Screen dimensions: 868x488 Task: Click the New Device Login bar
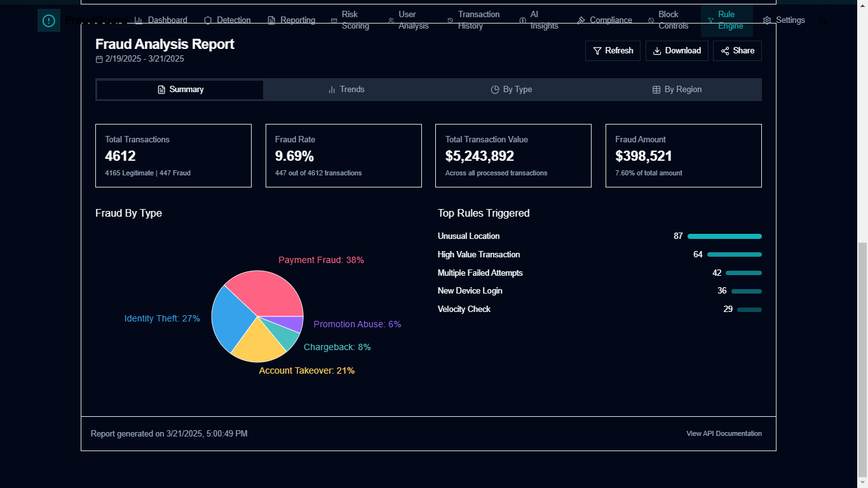coord(747,292)
